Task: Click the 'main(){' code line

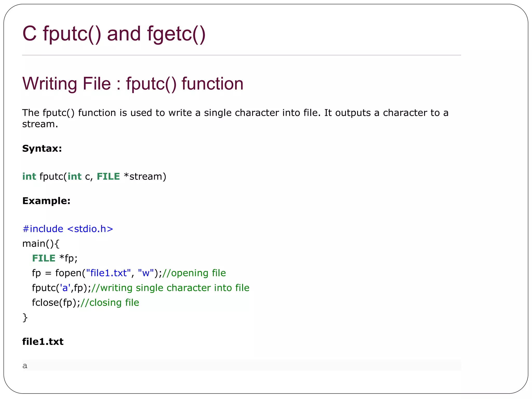Action: [x=41, y=244]
